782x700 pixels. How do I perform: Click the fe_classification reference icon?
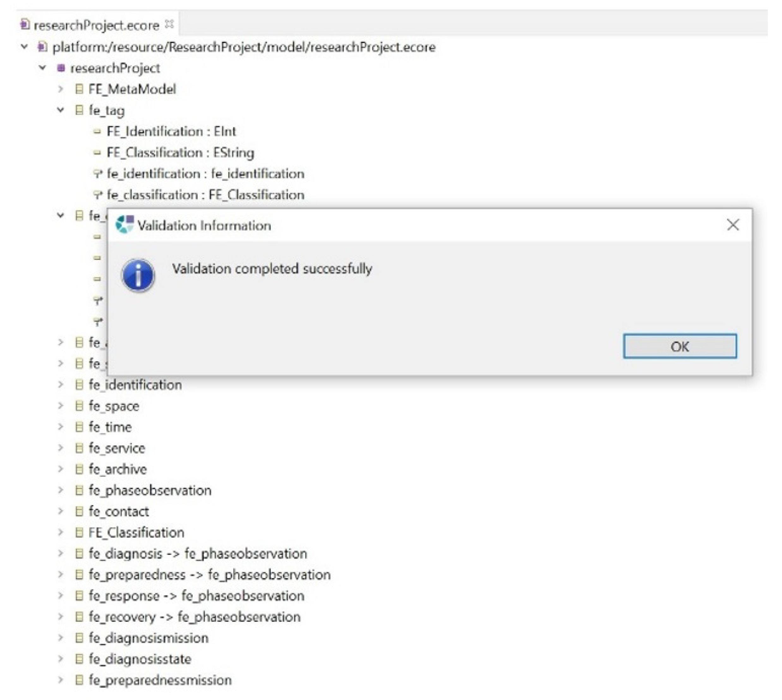pos(98,194)
